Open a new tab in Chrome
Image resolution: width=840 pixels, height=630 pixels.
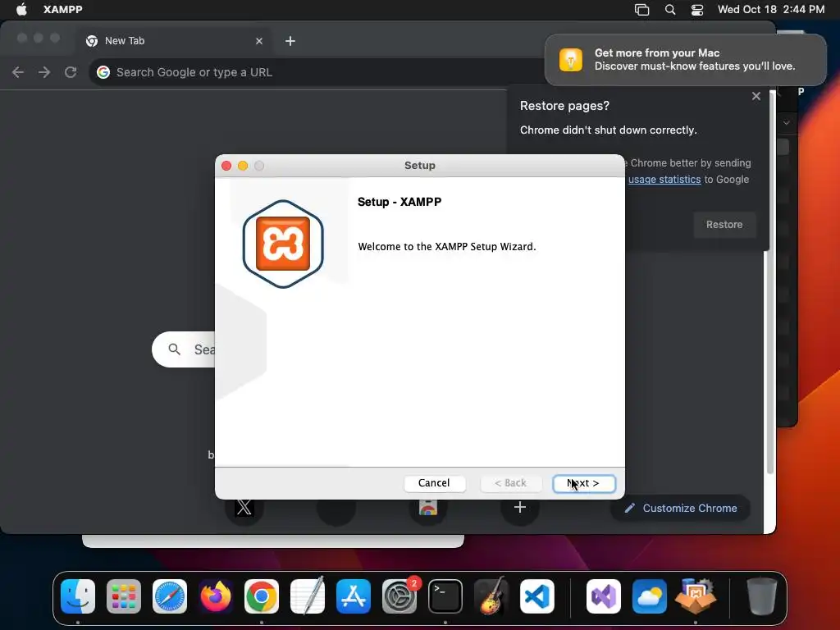[x=290, y=41]
